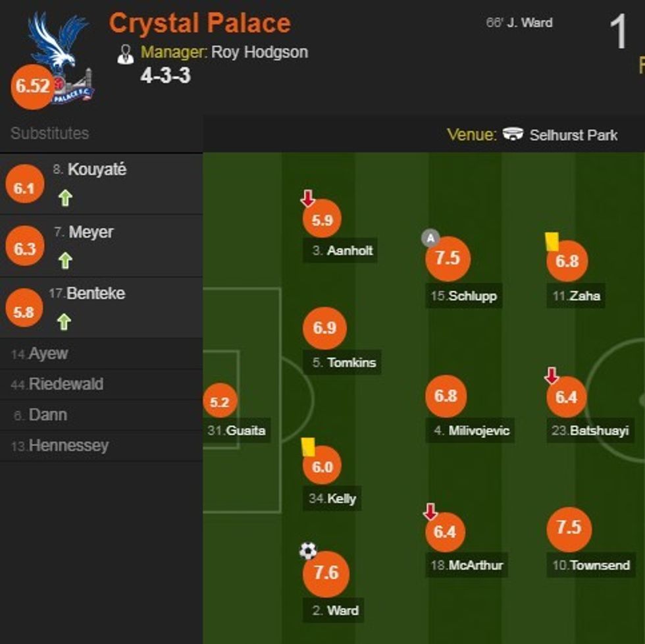The image size is (645, 644).
Task: Click the 6.52 team average rating
Action: [33, 86]
